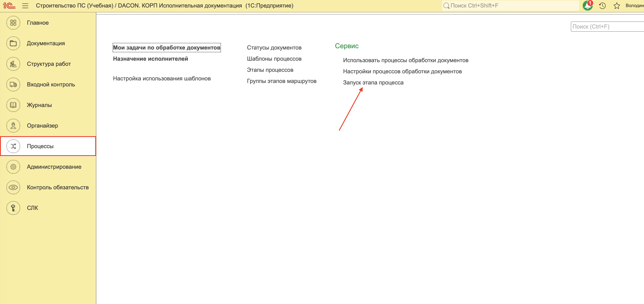The height and width of the screenshot is (304, 644).
Task: Click the 1C logo icon
Action: point(9,6)
